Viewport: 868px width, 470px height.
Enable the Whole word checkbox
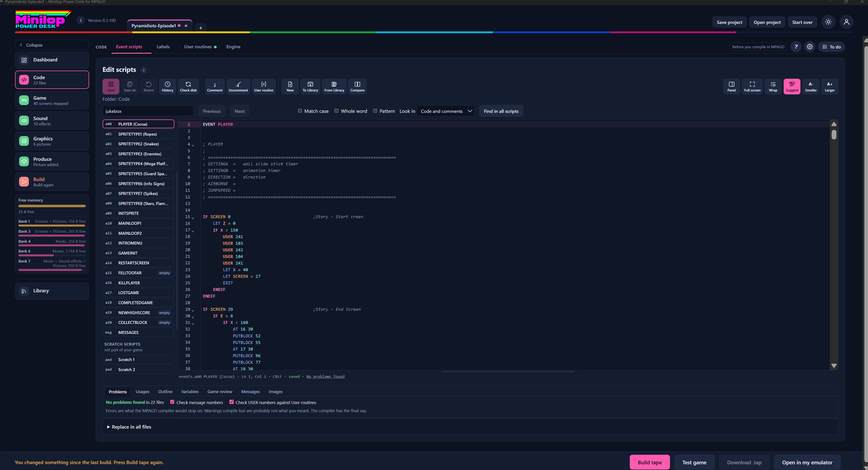[x=336, y=111]
